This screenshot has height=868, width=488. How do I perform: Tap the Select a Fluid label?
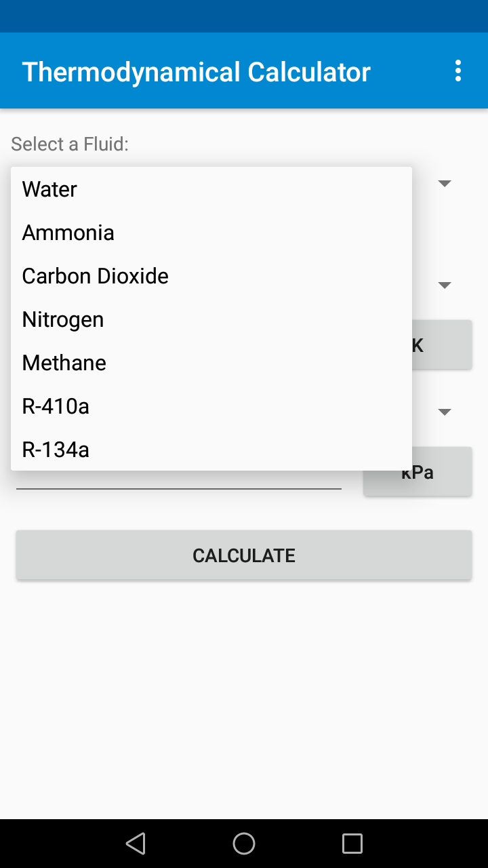click(x=70, y=144)
